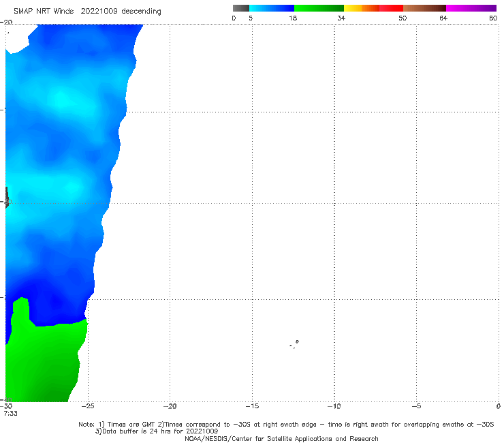Screen dimensions: 504x443
Task: Click the yellow-red 34-50 segment of the color bar
Action: point(373,8)
